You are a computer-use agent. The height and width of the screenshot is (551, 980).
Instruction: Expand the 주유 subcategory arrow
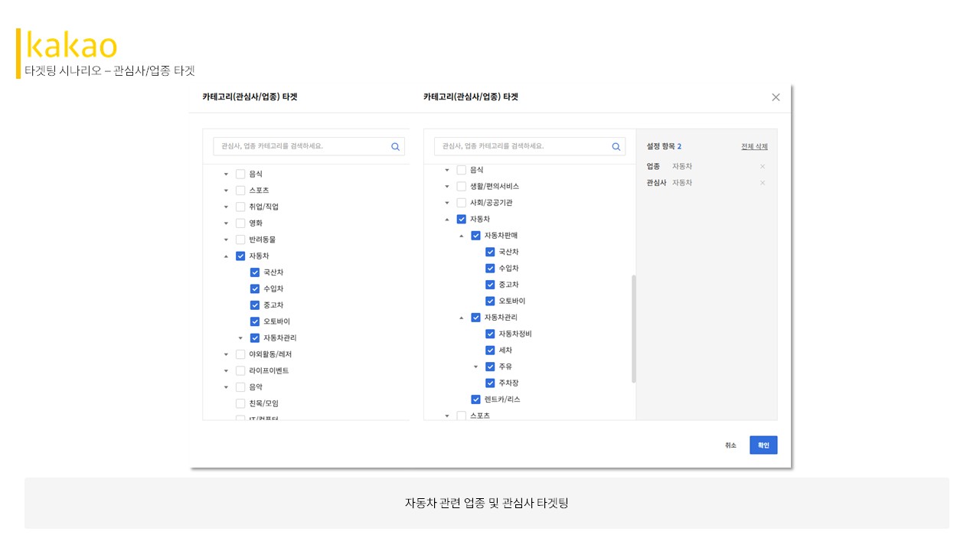(475, 367)
